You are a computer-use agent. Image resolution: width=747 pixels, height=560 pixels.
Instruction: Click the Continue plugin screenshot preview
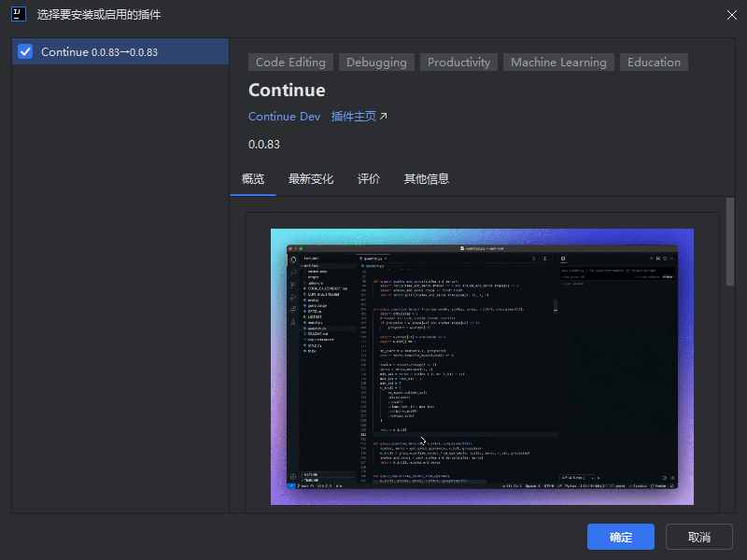pyautogui.click(x=482, y=367)
